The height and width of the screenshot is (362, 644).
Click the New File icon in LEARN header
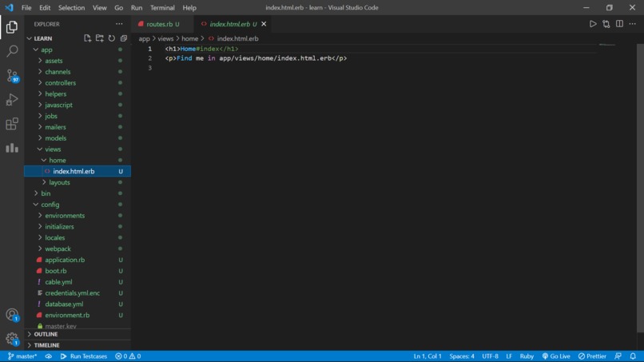pos(87,38)
